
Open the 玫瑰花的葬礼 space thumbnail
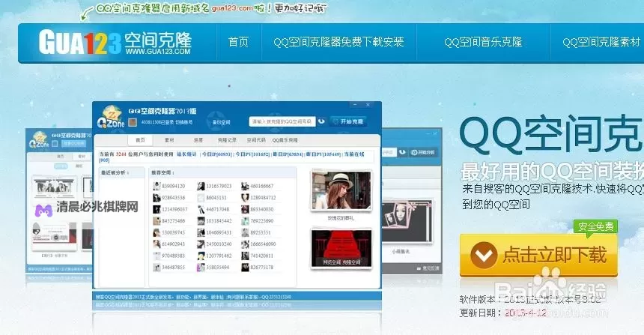click(341, 190)
